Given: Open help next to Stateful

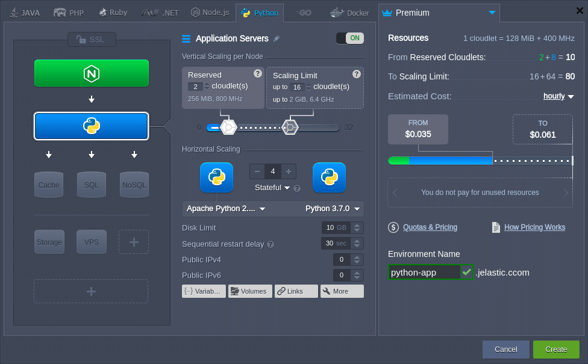Looking at the screenshot, I should point(297,188).
